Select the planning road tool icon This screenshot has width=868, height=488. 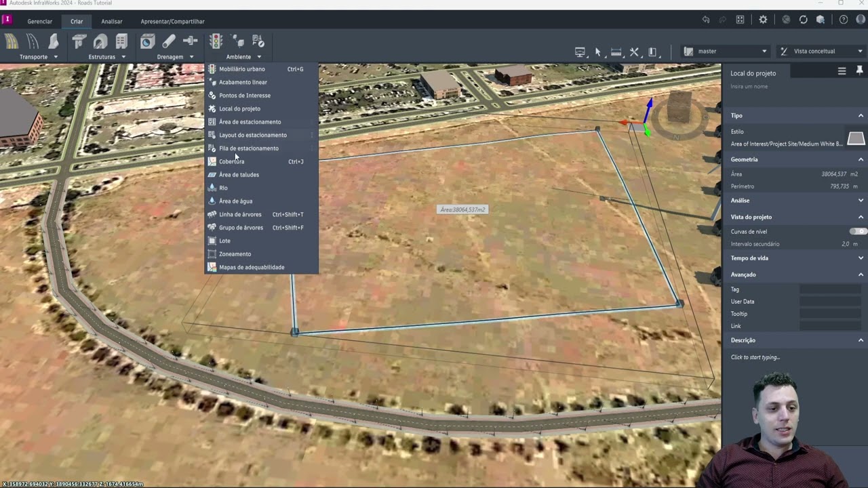pyautogui.click(x=33, y=42)
